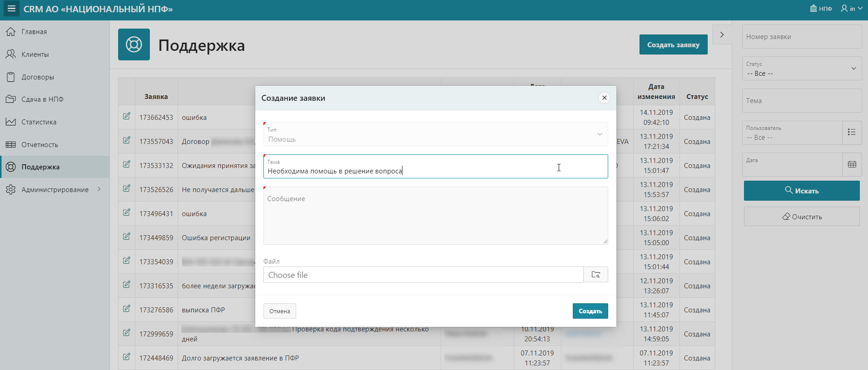Click the file browse folder icon
Image resolution: width=868 pixels, height=370 pixels.
click(596, 275)
